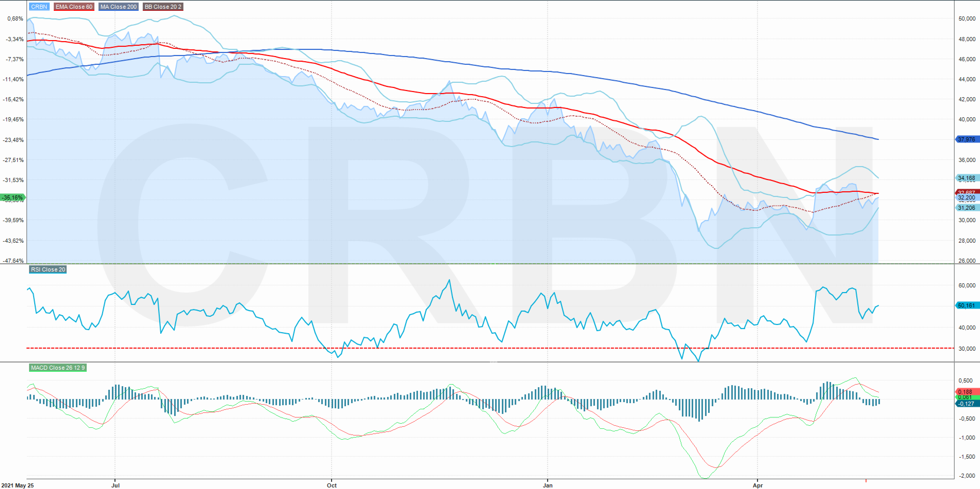Image resolution: width=980 pixels, height=489 pixels.
Task: Click the 2021 May 25 date label
Action: pyautogui.click(x=17, y=486)
